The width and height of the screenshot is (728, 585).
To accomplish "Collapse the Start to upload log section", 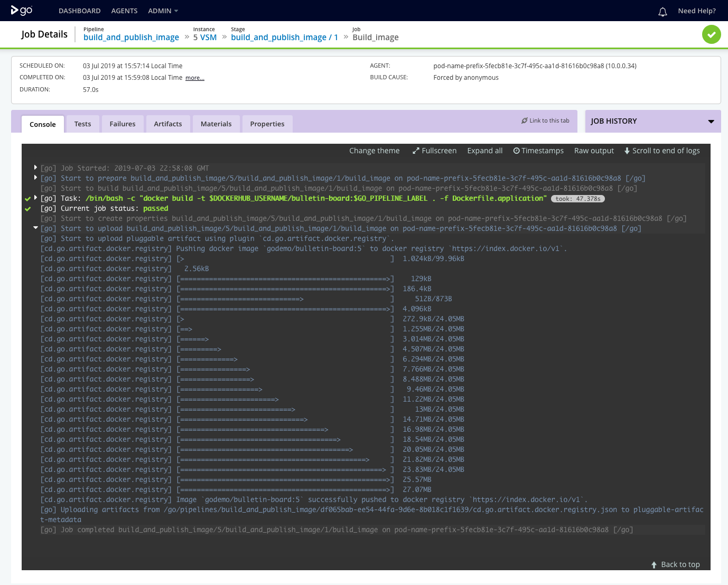I will coord(35,227).
